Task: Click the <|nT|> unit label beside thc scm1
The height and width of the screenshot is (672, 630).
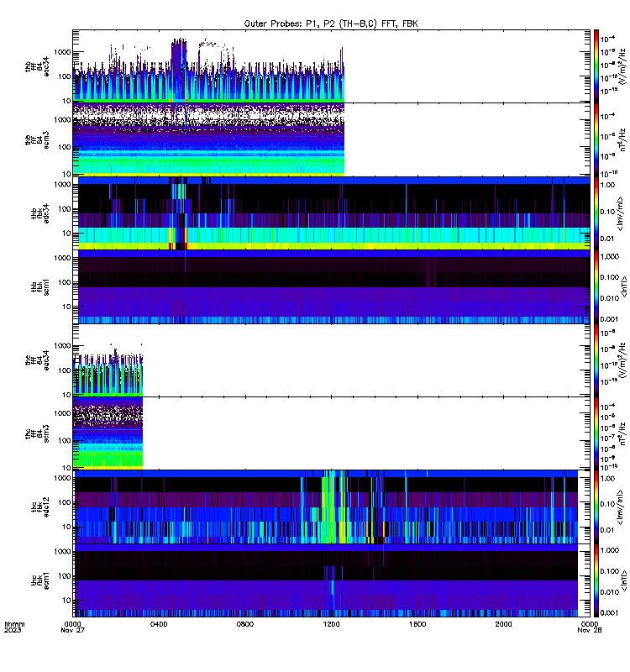Action: point(623,580)
